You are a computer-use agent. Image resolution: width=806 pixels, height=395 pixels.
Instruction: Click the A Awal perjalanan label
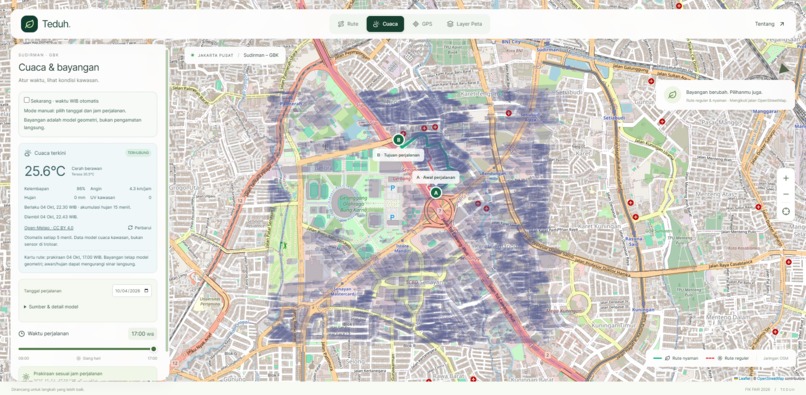[x=436, y=177]
